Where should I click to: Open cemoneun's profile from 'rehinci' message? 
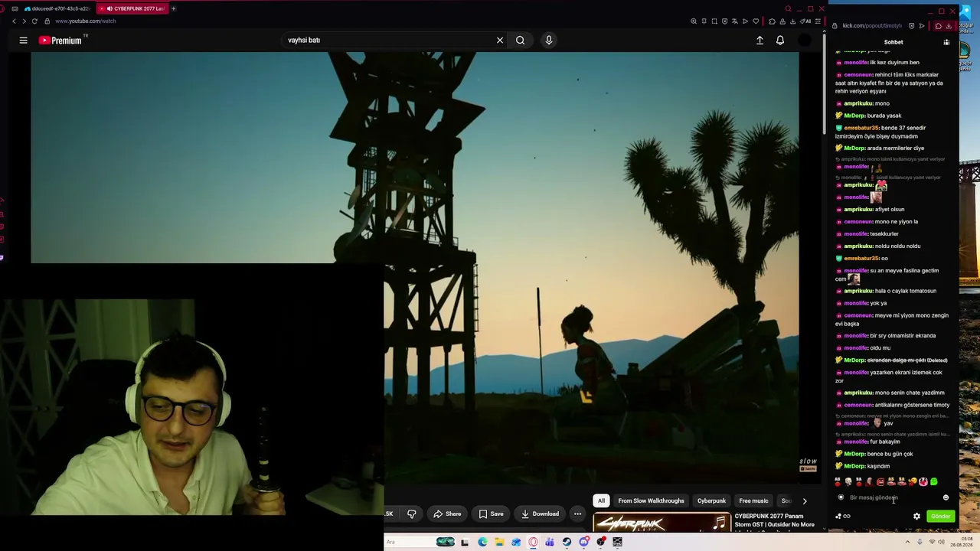858,75
